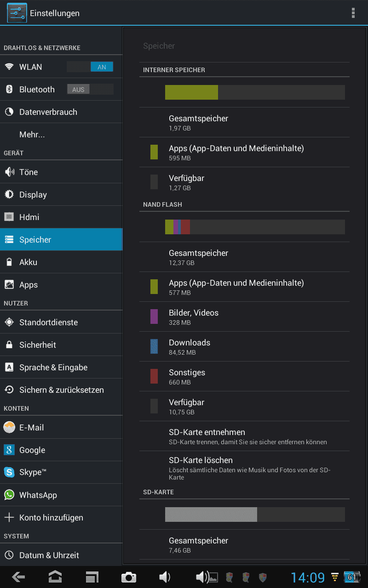This screenshot has width=368, height=588.
Task: Tap the camera screenshot icon
Action: click(129, 577)
